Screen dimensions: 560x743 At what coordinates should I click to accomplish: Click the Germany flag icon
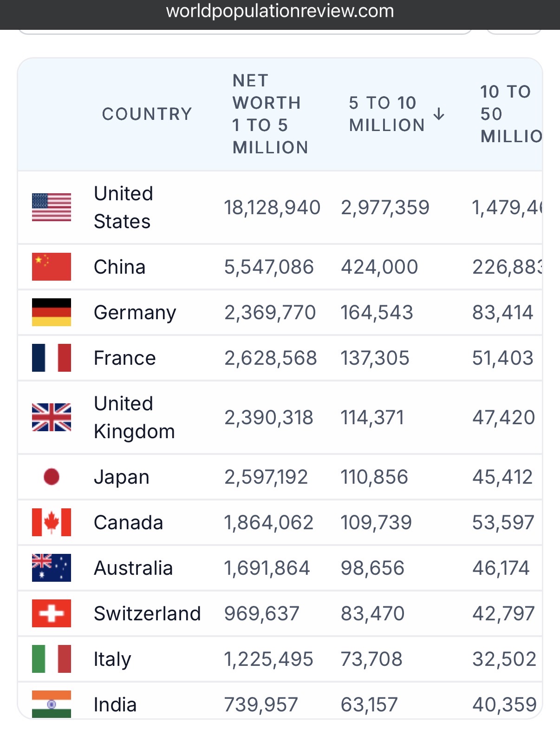tap(52, 312)
